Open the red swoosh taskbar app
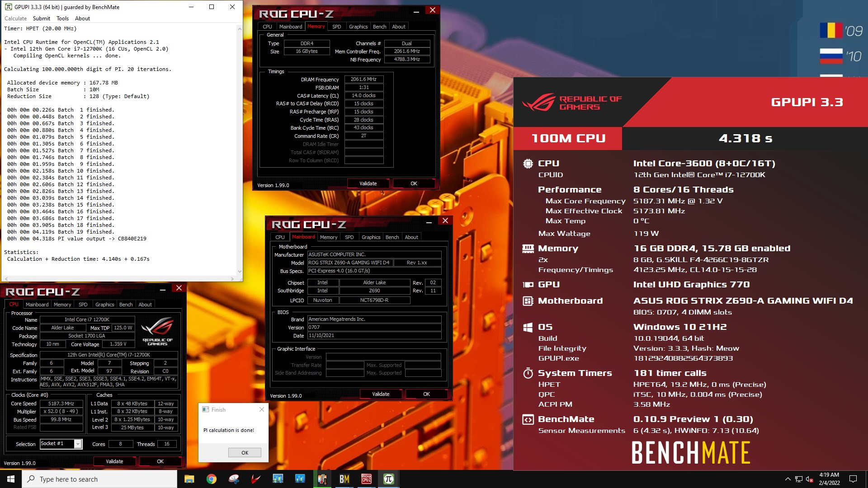 pyautogui.click(x=256, y=479)
